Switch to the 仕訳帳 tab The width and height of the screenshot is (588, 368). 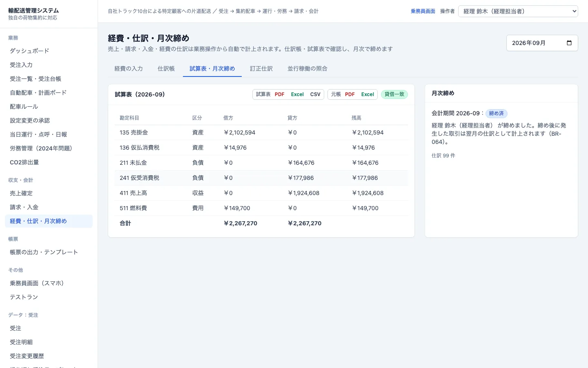[x=166, y=69]
